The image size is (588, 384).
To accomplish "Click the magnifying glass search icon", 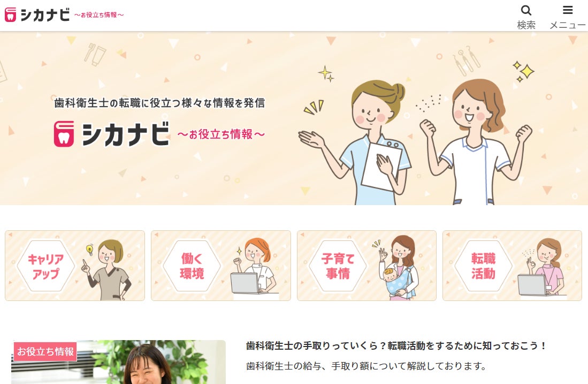I will pos(526,10).
